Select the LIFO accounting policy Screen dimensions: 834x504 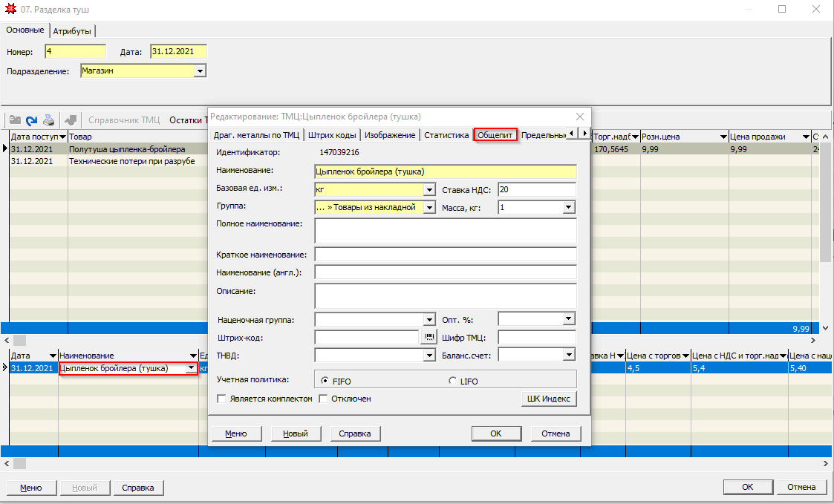pos(453,381)
